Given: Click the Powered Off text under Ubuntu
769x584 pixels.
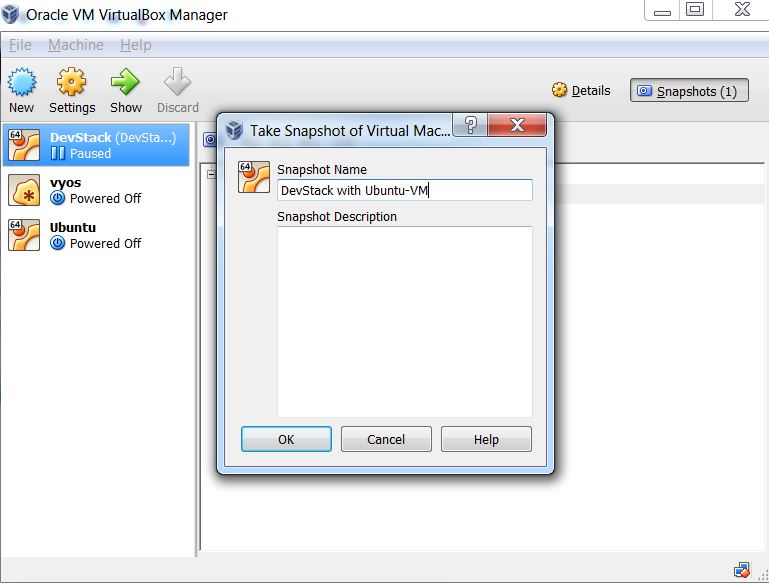Looking at the screenshot, I should [x=105, y=244].
